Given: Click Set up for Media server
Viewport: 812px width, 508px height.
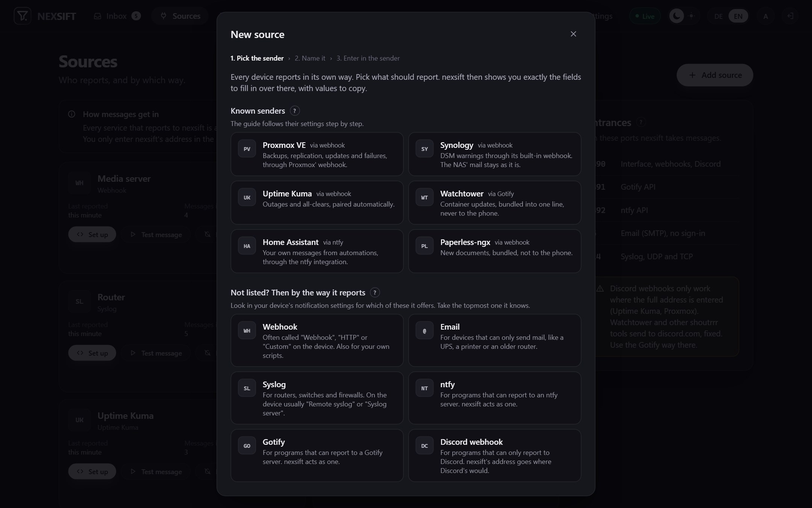Looking at the screenshot, I should (92, 234).
